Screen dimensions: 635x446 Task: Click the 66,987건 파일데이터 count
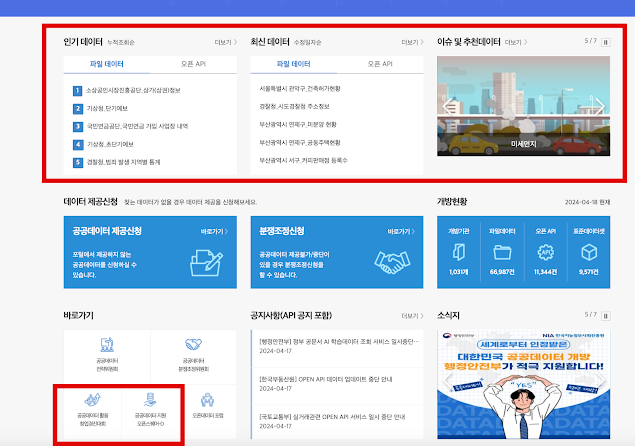[x=502, y=272]
